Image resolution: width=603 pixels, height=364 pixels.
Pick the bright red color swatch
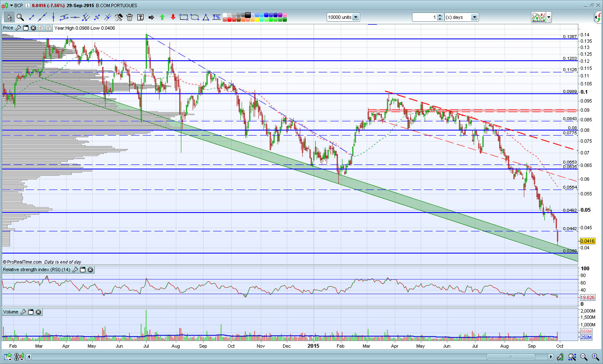229,20
